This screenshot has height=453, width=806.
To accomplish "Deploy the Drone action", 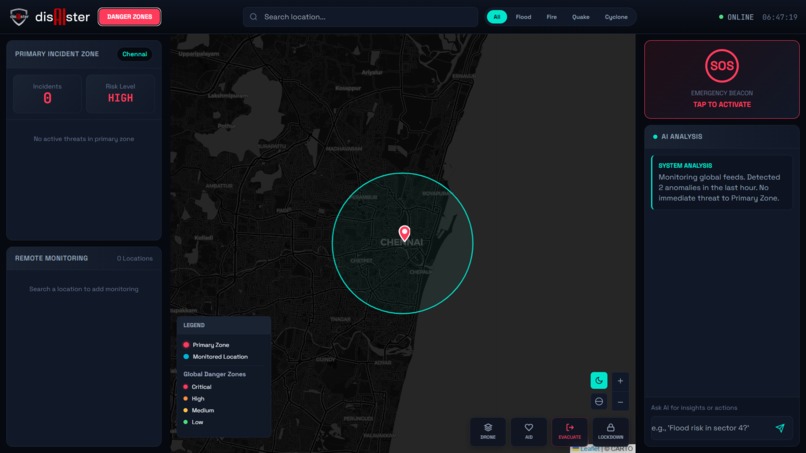I will [488, 431].
